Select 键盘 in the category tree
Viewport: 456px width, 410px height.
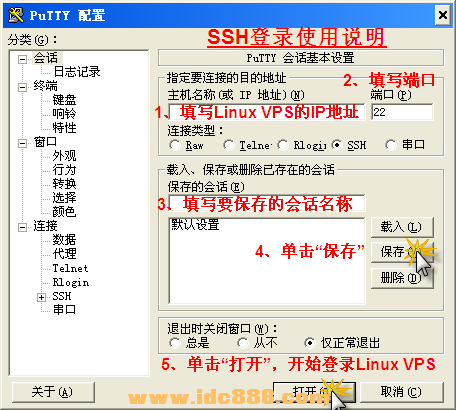coord(64,100)
